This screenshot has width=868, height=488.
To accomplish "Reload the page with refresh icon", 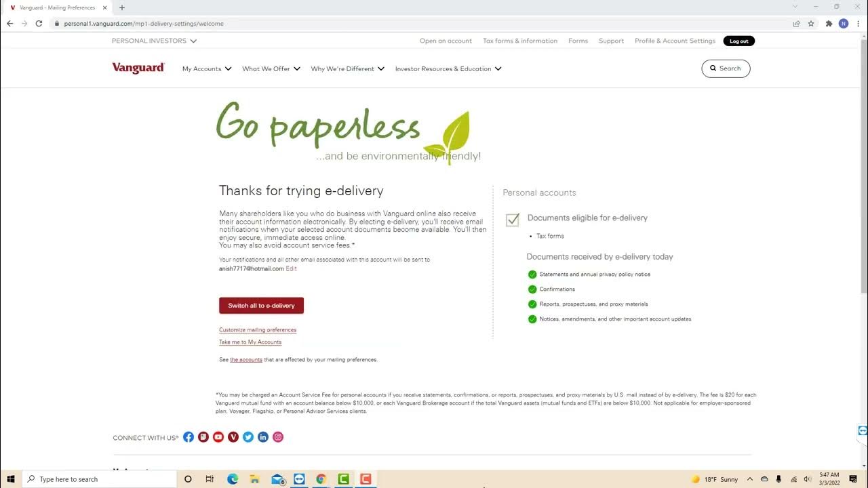I will [39, 23].
